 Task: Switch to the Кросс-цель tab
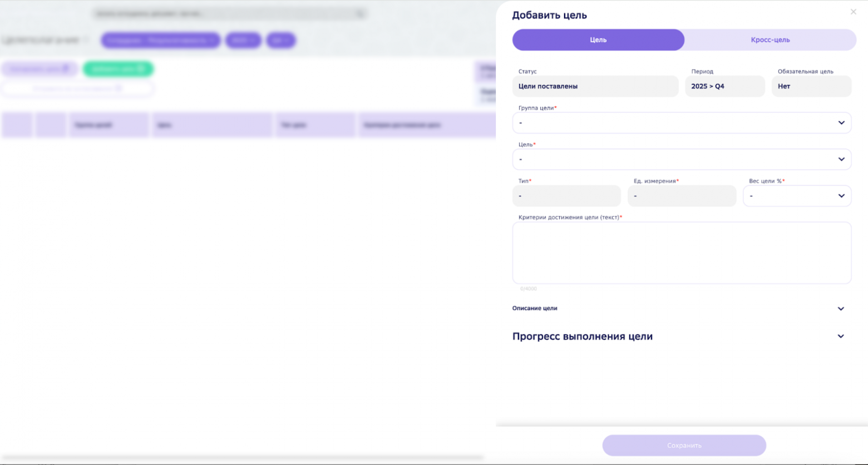[770, 40]
